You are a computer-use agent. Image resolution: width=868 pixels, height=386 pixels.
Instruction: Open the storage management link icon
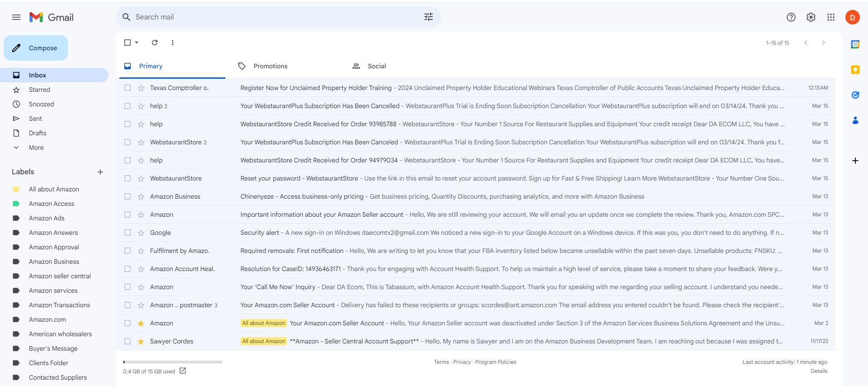pyautogui.click(x=183, y=371)
